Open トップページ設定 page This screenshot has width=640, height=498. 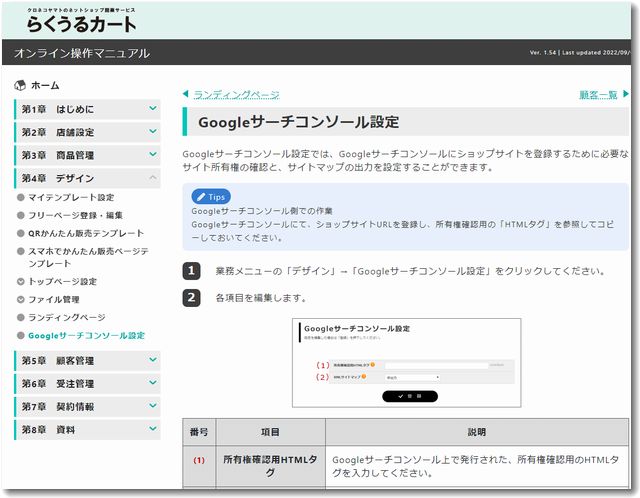point(62,281)
